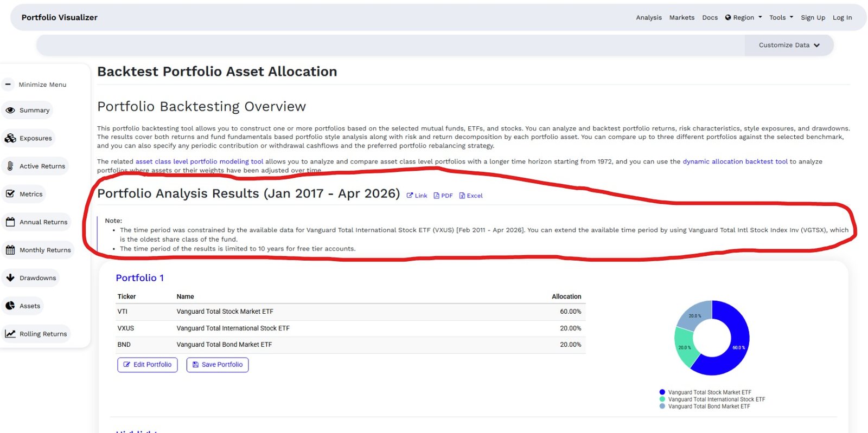Jump to the Drawdowns section
The height and width of the screenshot is (433, 868).
tap(30, 278)
